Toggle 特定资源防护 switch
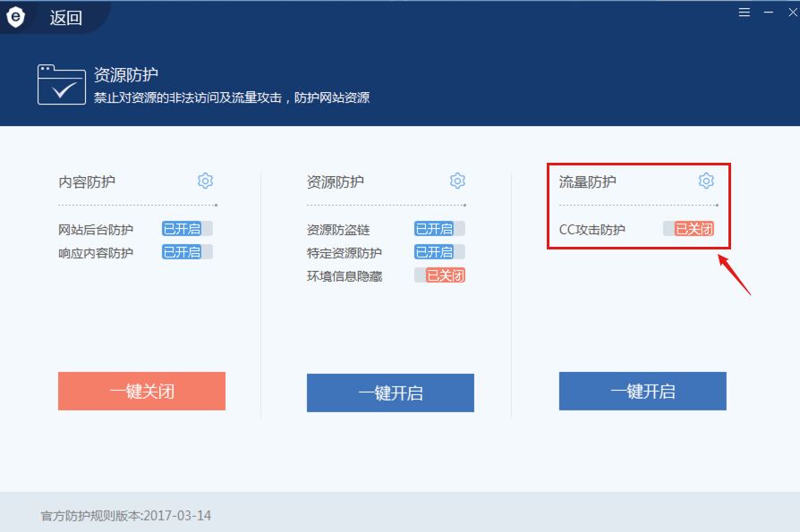 pyautogui.click(x=439, y=252)
